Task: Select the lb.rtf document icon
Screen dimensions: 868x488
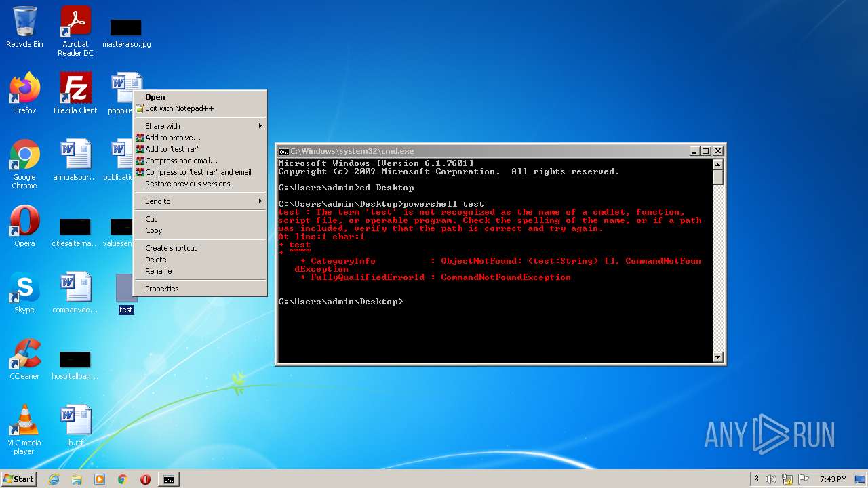Action: pos(75,426)
